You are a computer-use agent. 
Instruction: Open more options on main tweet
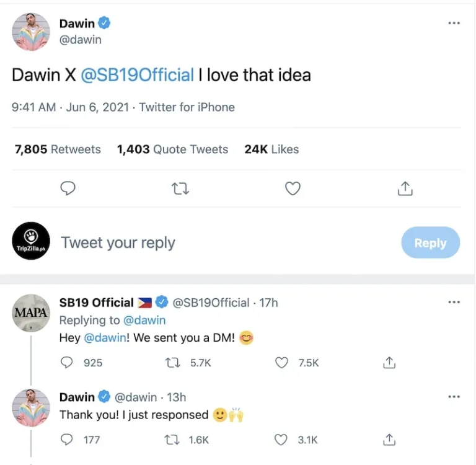click(454, 24)
